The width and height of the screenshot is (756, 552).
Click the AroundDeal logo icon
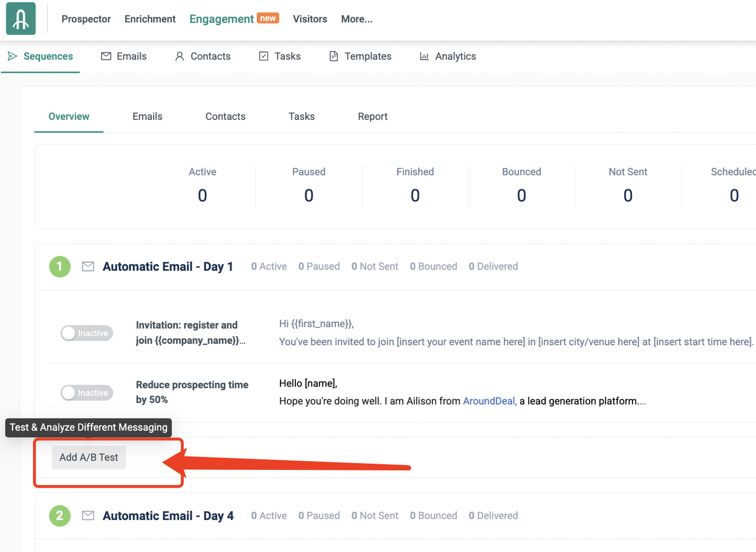21,19
